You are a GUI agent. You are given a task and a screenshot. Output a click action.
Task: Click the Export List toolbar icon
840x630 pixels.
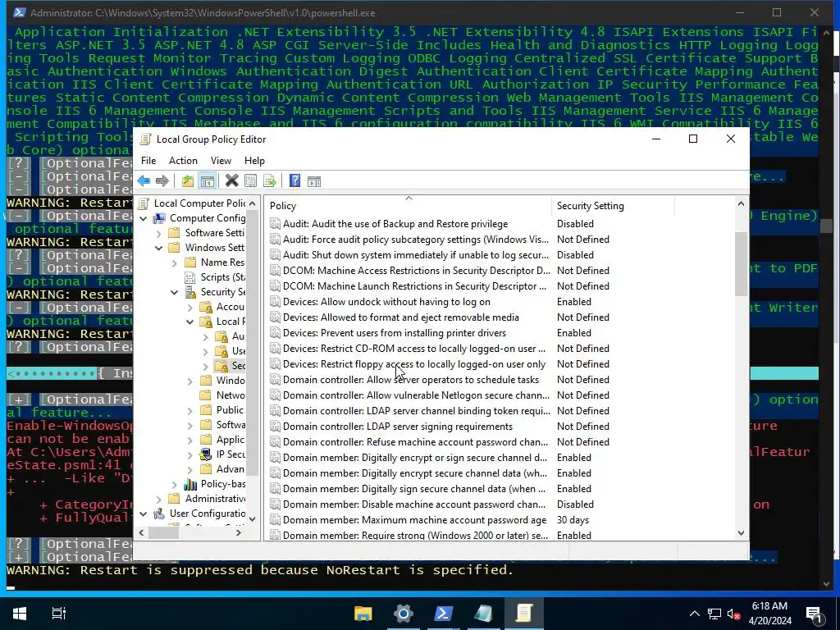coord(269,181)
